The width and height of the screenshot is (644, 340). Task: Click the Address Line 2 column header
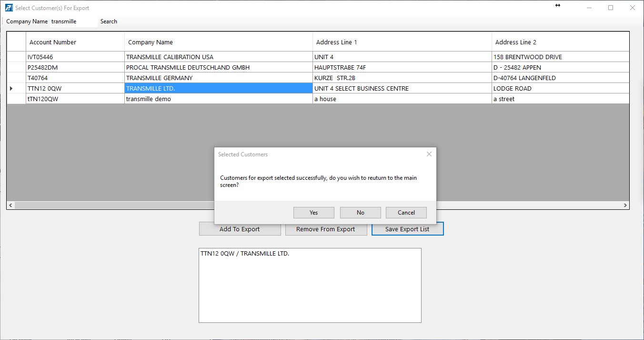pyautogui.click(x=560, y=42)
